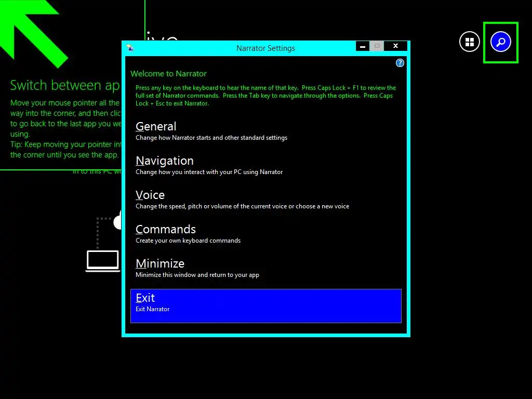Open Commands settings
Image resolution: width=532 pixels, height=399 pixels.
(x=265, y=234)
